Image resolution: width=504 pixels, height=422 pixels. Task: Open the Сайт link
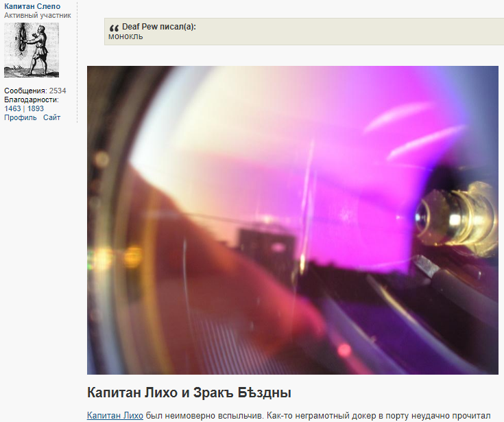coord(51,118)
